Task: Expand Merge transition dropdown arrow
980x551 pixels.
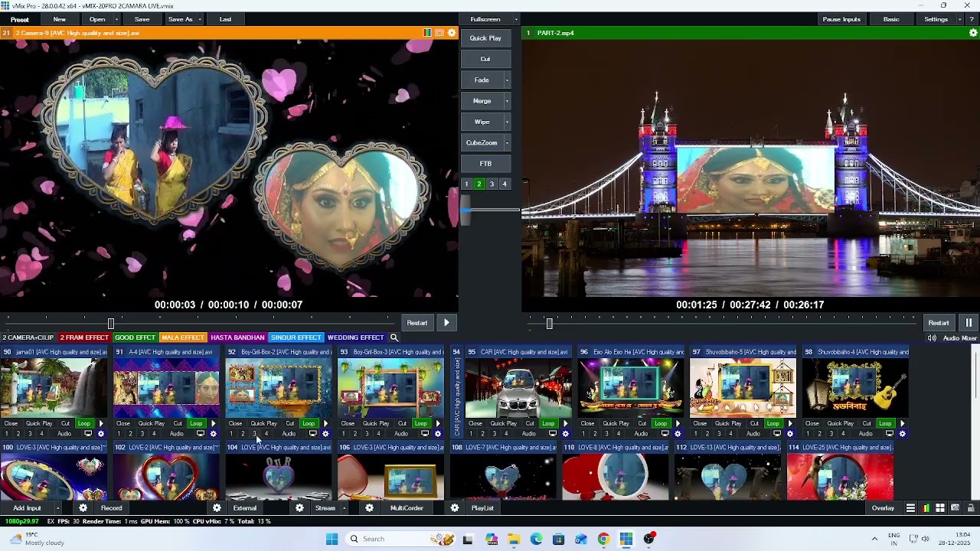Action: click(507, 101)
